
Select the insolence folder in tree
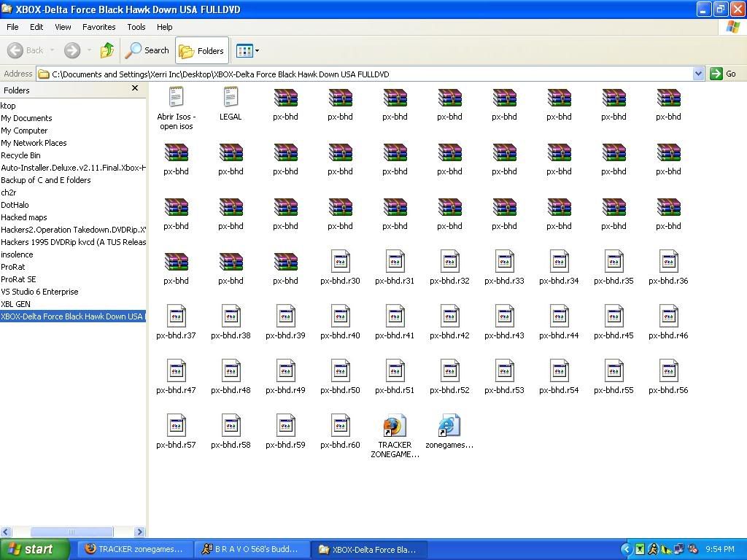pyautogui.click(x=17, y=254)
